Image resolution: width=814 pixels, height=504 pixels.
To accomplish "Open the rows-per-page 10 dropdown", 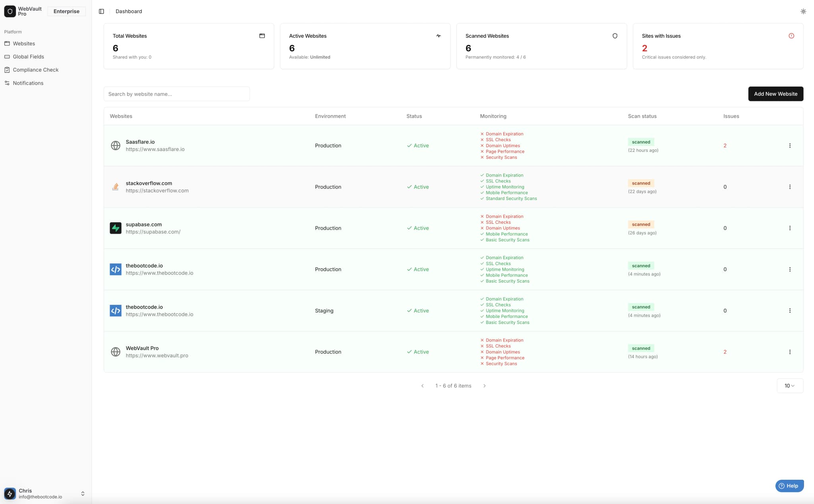I will coord(790,386).
